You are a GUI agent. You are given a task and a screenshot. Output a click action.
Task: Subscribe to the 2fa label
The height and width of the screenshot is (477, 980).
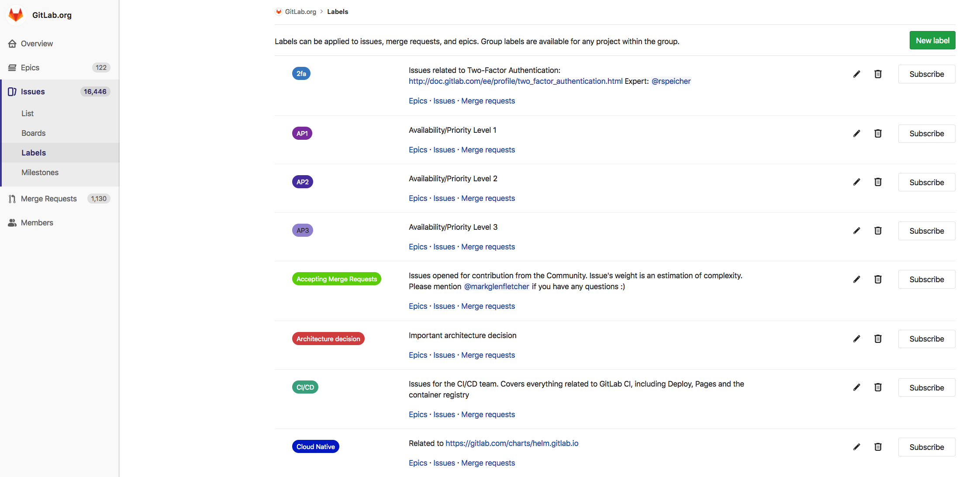(x=926, y=74)
